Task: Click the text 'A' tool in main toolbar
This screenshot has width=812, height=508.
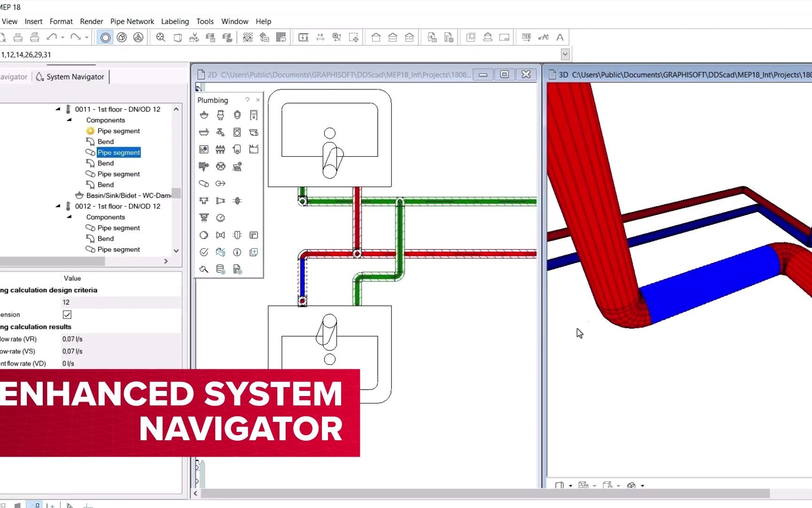Action: pyautogui.click(x=560, y=38)
